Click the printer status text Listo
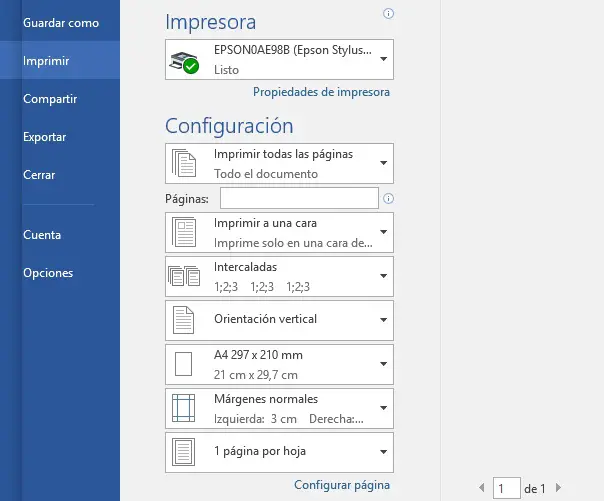The height and width of the screenshot is (501, 604). 226,70
